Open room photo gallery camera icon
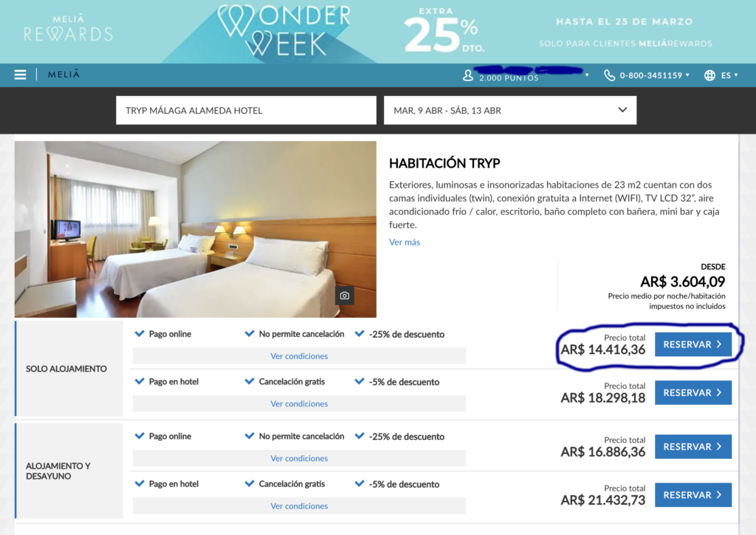Viewport: 756px width, 535px height. tap(344, 296)
